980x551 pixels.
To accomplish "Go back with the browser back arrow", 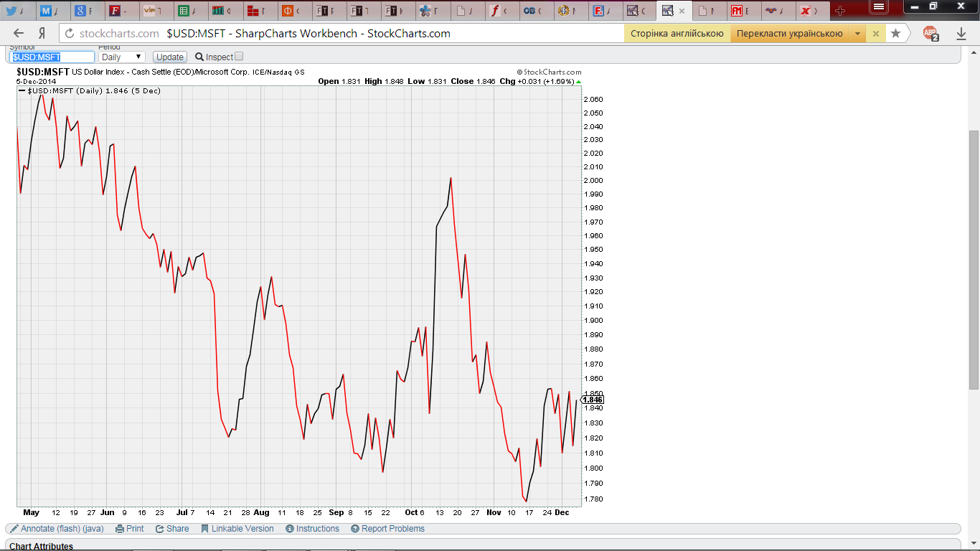I will coord(19,34).
